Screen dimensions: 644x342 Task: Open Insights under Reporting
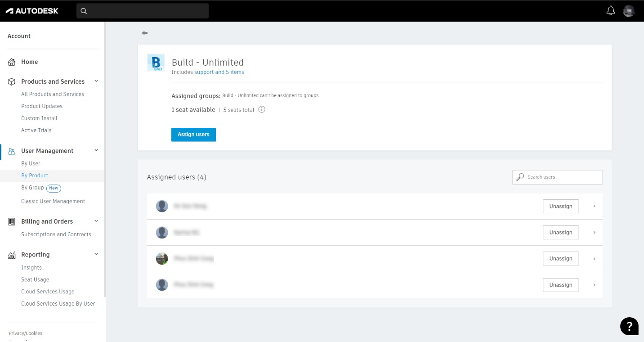(31, 268)
